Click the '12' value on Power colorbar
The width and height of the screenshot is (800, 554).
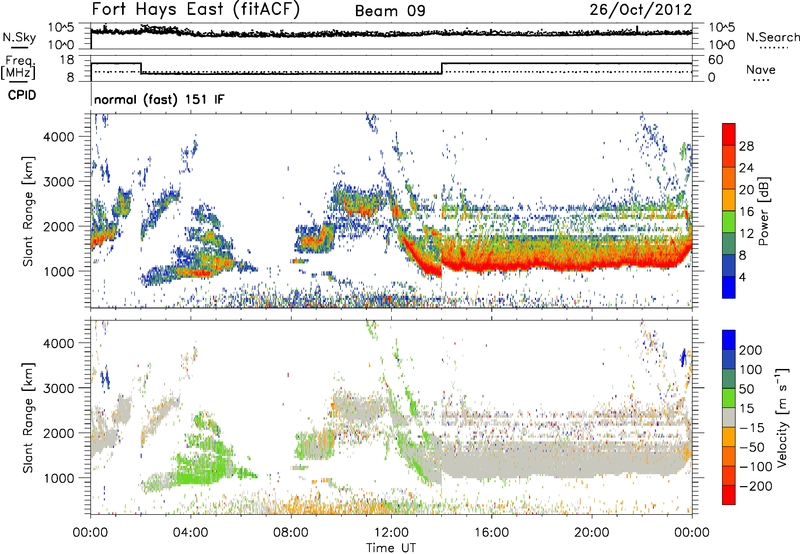click(x=746, y=233)
